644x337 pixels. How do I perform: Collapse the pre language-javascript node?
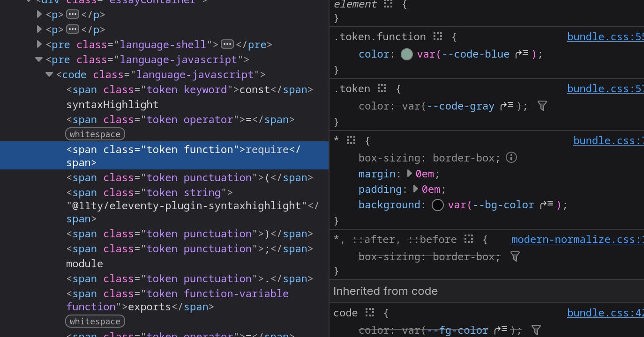[x=39, y=59]
